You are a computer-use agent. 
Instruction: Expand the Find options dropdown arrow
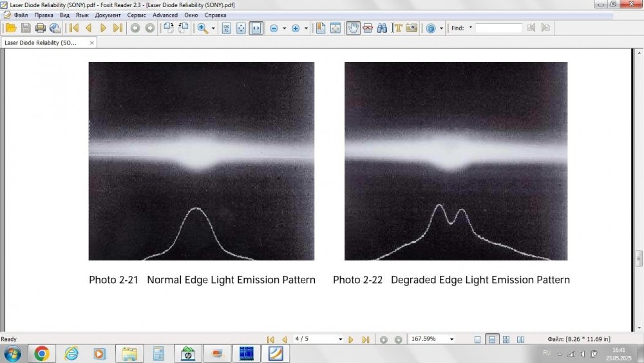point(470,28)
